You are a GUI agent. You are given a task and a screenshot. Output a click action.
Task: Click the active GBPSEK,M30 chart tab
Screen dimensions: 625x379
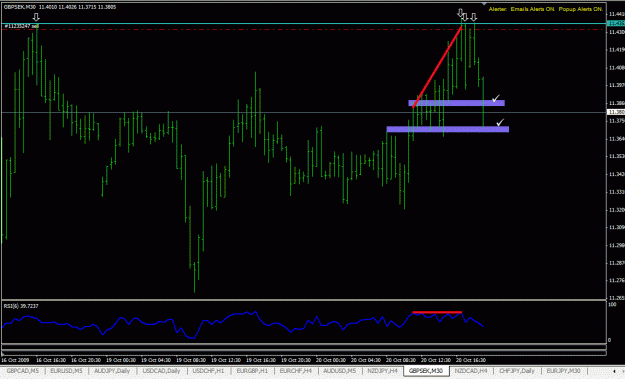coord(426,371)
